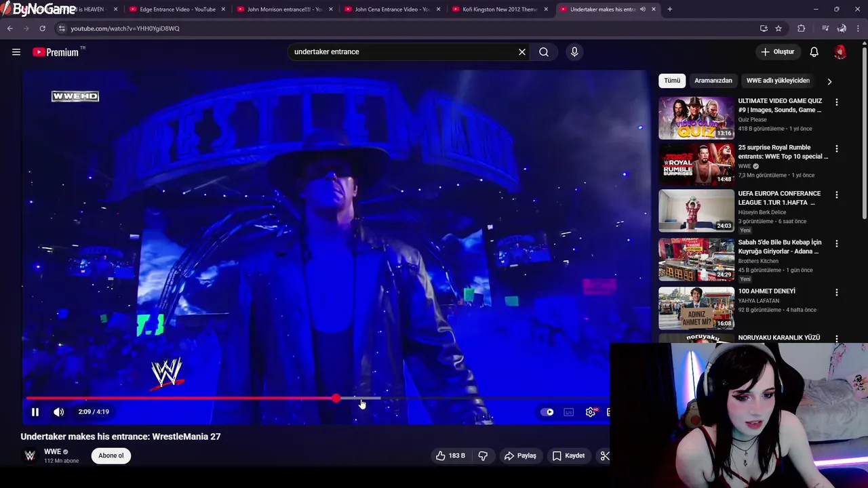Save the video with Kaydet button

[568, 455]
